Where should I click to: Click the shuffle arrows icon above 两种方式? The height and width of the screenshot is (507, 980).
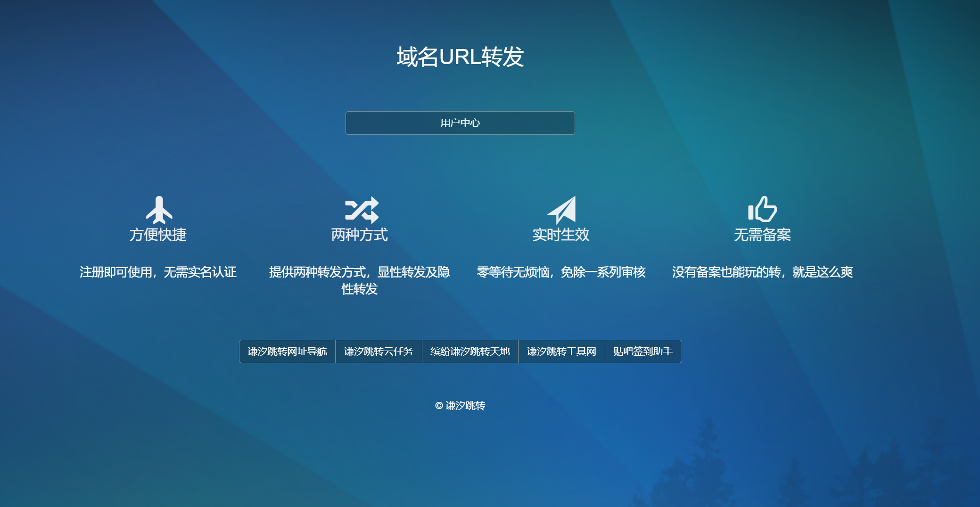(x=360, y=211)
